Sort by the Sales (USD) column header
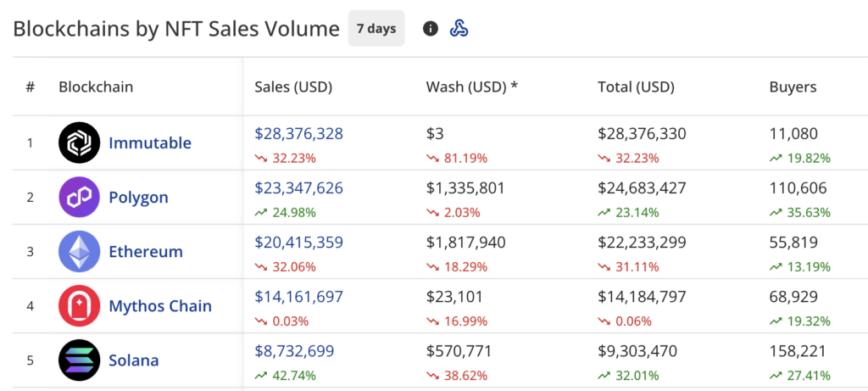This screenshot has height=391, width=868. (293, 87)
